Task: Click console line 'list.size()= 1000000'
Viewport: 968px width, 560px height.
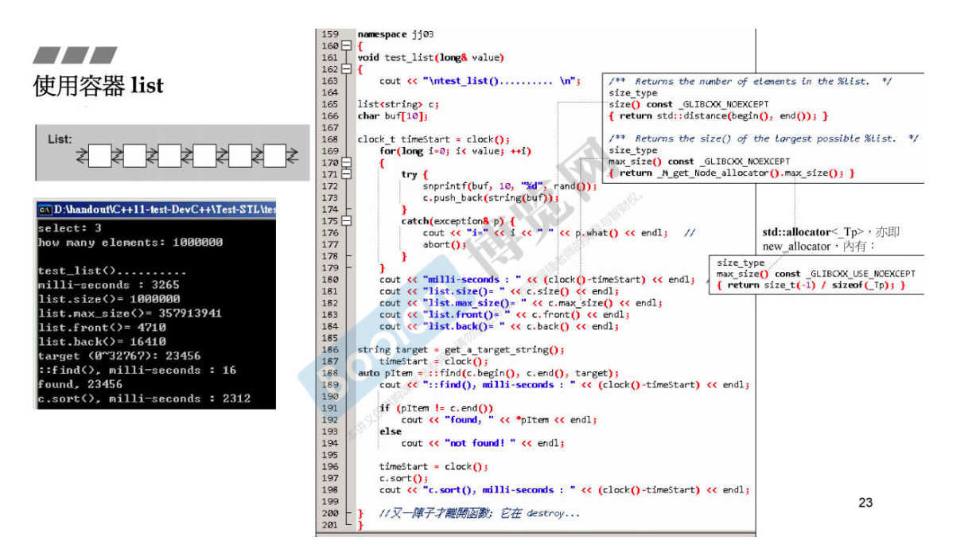Action: [109, 299]
